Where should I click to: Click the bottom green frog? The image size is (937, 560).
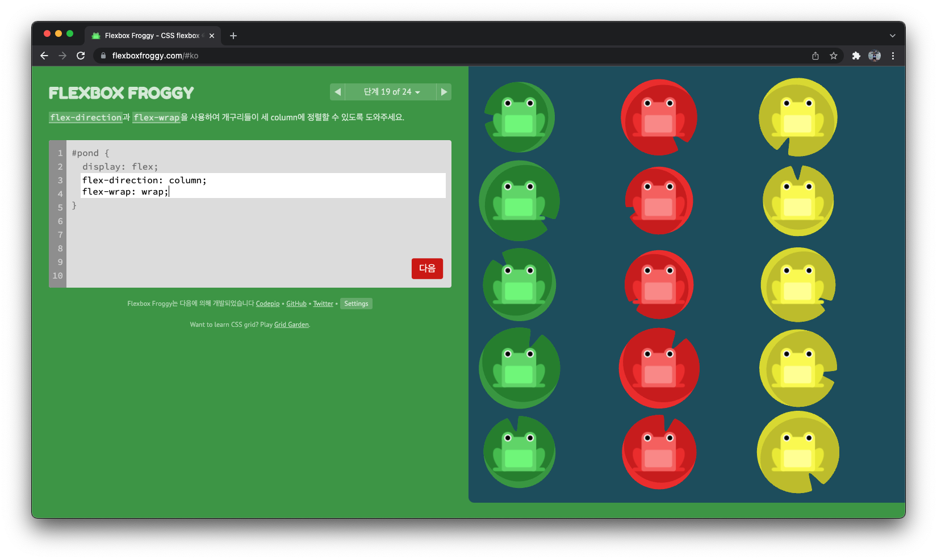click(x=519, y=452)
